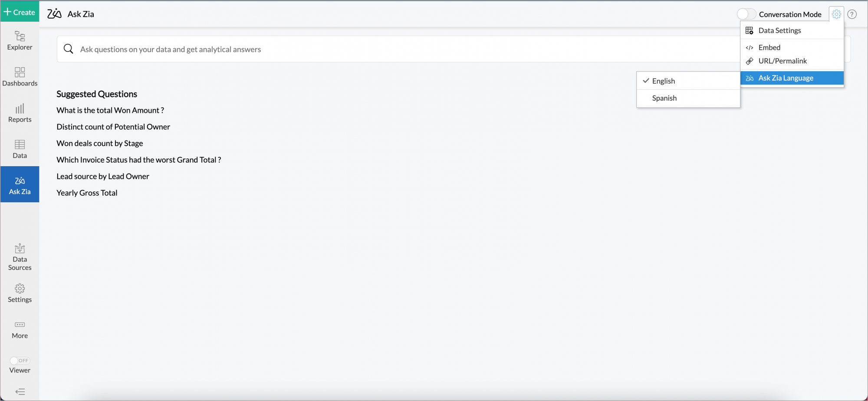Uncheck the English language option
This screenshot has height=401, width=868.
pos(663,81)
